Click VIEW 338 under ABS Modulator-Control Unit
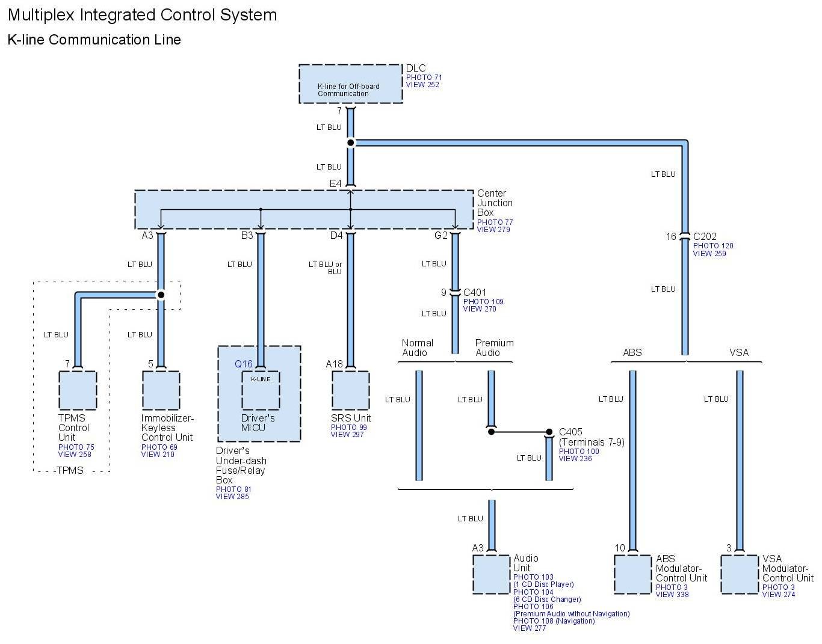 672,595
